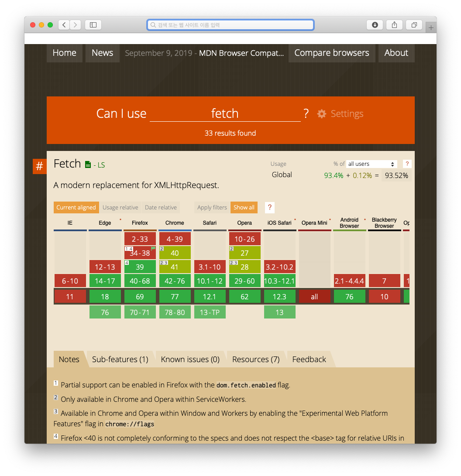Viewport: 461px width, 476px height.
Task: Click the question mark after search field
Action: click(306, 113)
